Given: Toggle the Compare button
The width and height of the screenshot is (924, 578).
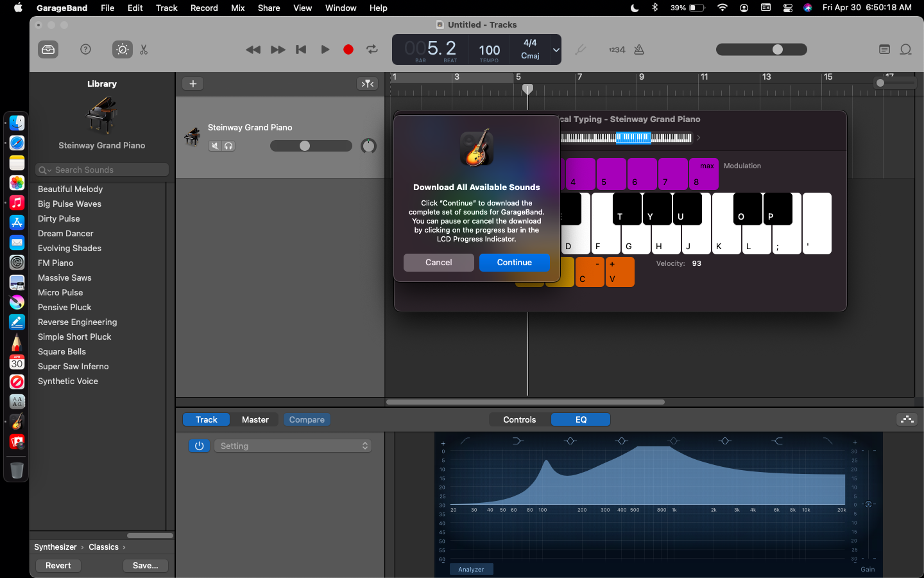Looking at the screenshot, I should [307, 419].
